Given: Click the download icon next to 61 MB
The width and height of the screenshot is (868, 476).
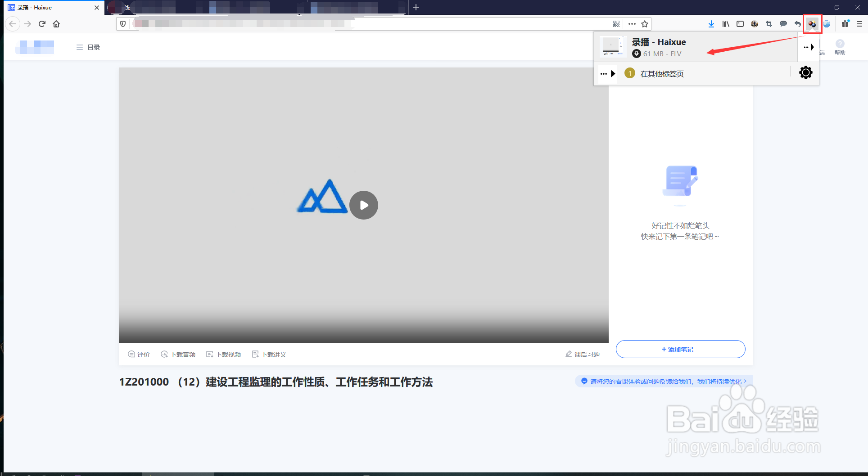Looking at the screenshot, I should [636, 54].
